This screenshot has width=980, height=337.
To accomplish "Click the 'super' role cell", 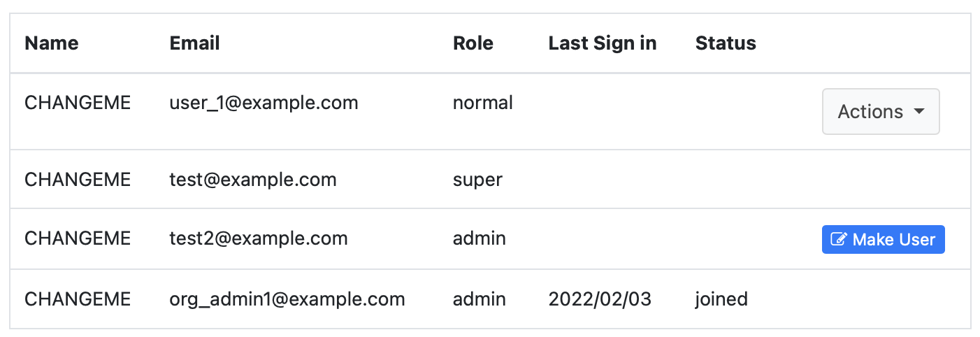I will click(x=477, y=180).
